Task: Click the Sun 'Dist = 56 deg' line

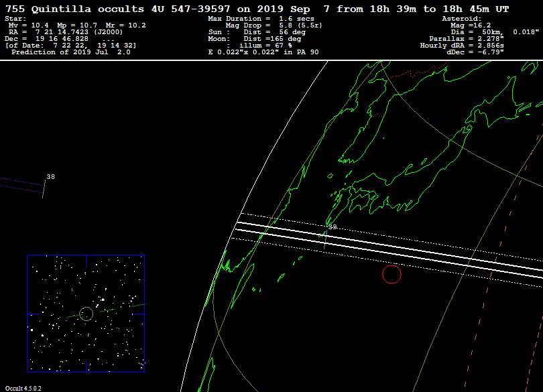Action: pos(257,32)
